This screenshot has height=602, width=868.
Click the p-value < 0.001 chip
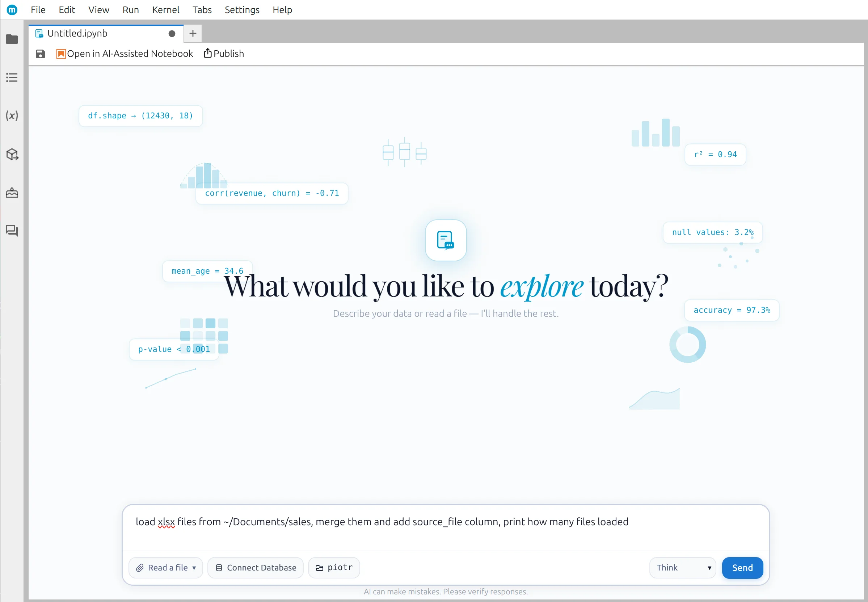click(174, 350)
